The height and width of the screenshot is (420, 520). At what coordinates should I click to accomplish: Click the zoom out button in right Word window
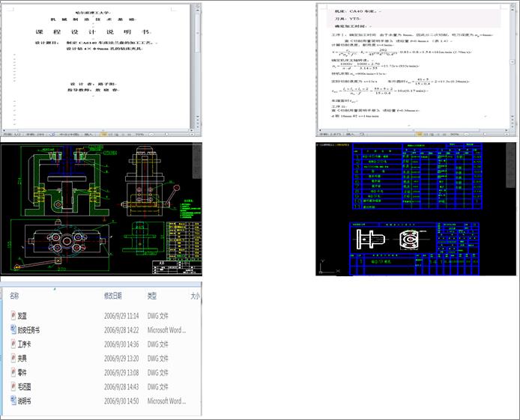coord(467,135)
